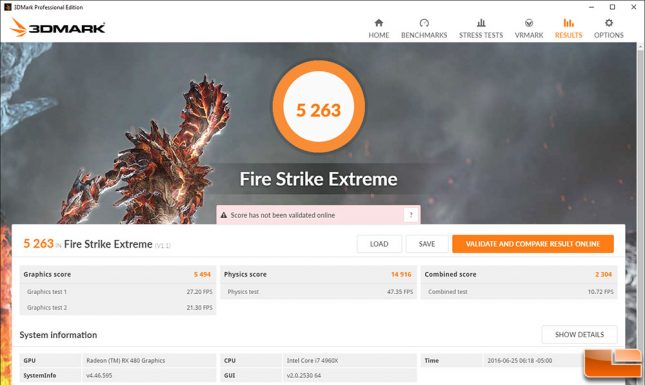Close the 3DMark window
This screenshot has height=385, width=645.
(634, 7)
